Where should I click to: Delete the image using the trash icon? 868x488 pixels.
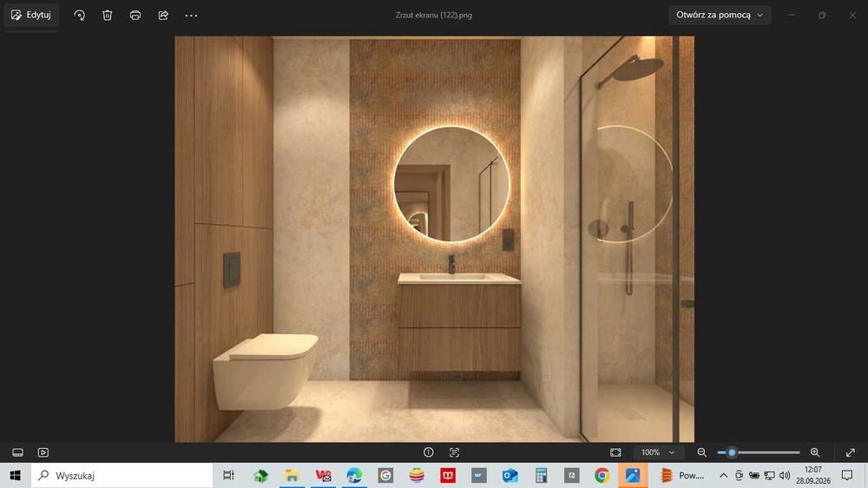(x=108, y=16)
